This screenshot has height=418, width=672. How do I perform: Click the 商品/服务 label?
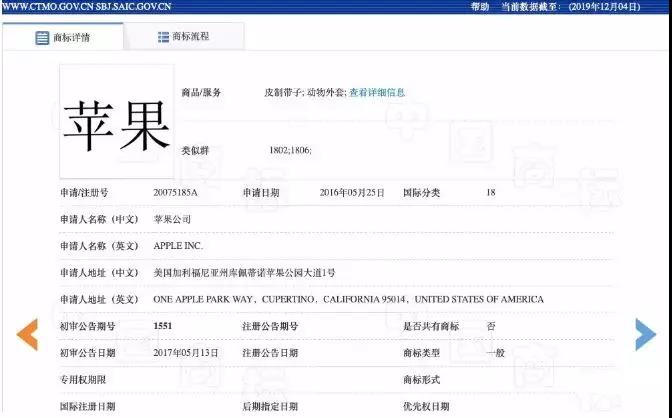click(201, 93)
